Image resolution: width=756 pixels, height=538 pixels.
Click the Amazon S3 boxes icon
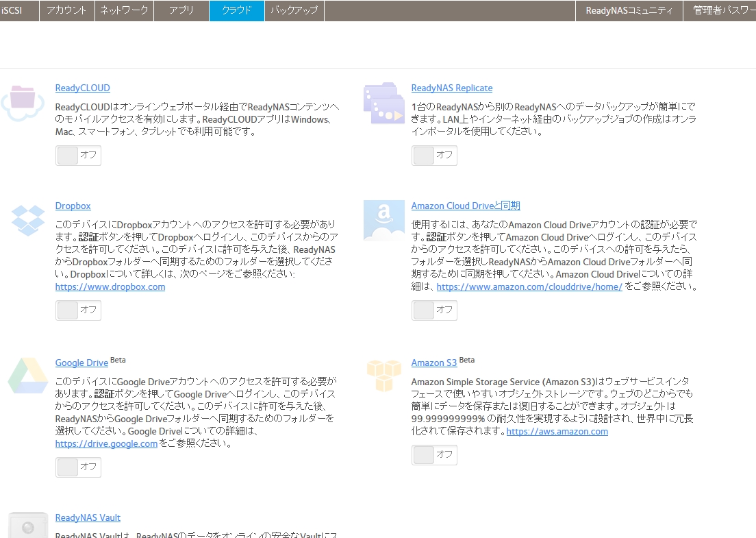coord(383,376)
